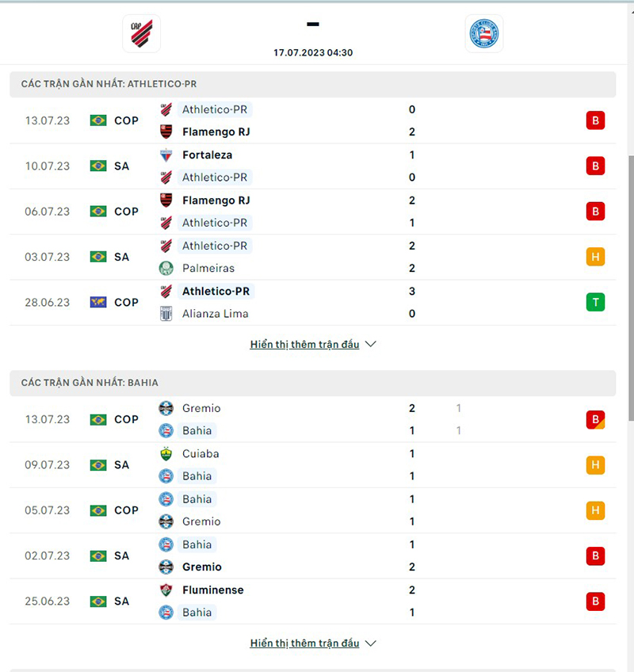Click the Bahia club crest at top
The image size is (634, 672).
[483, 33]
